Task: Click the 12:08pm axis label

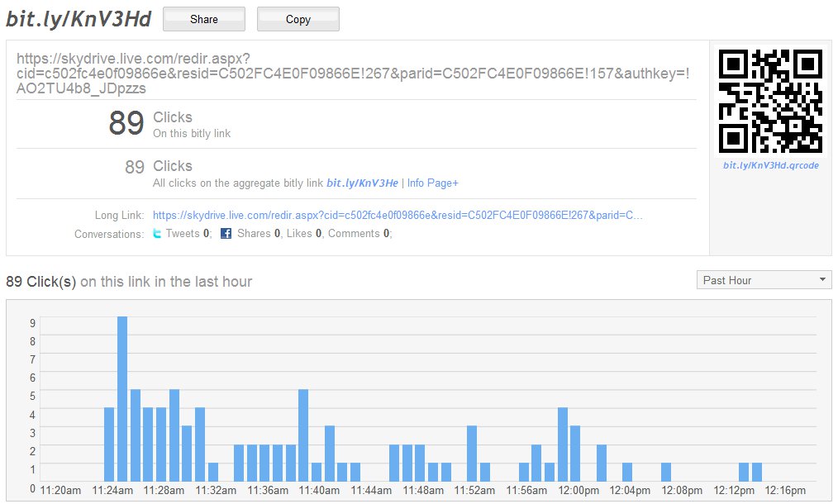Action: tap(682, 490)
